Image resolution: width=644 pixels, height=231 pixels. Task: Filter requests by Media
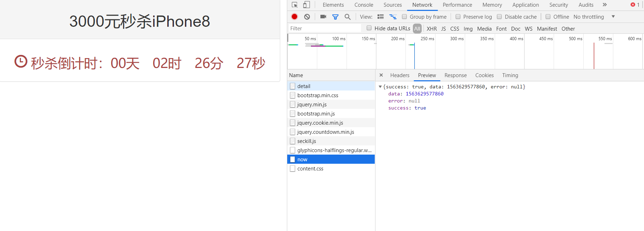pos(484,29)
